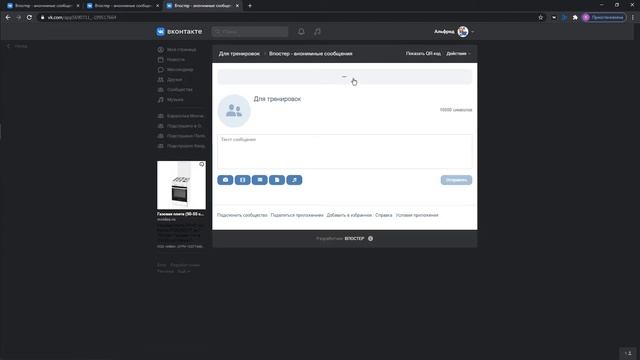The width and height of the screenshot is (640, 360).
Task: Open the music player note icon in header
Action: [x=318, y=31]
